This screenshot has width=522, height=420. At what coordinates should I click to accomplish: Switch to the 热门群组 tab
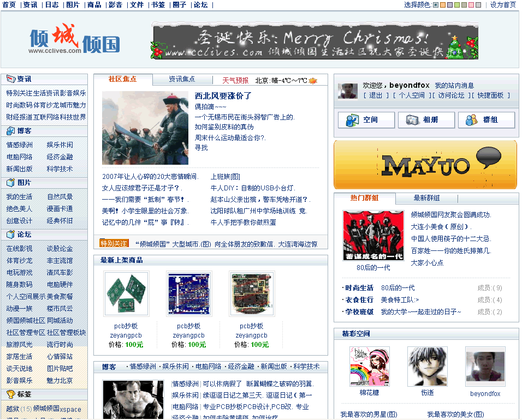point(365,198)
